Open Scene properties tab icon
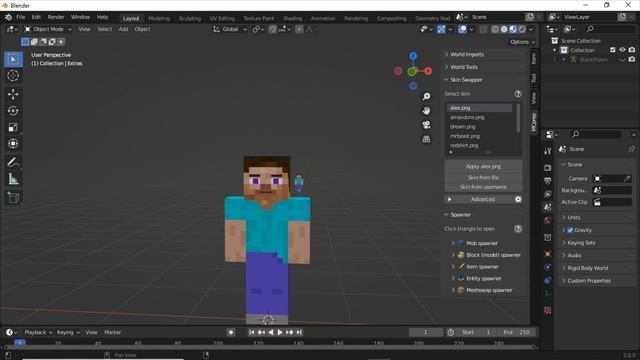The width and height of the screenshot is (640, 360). click(x=548, y=207)
